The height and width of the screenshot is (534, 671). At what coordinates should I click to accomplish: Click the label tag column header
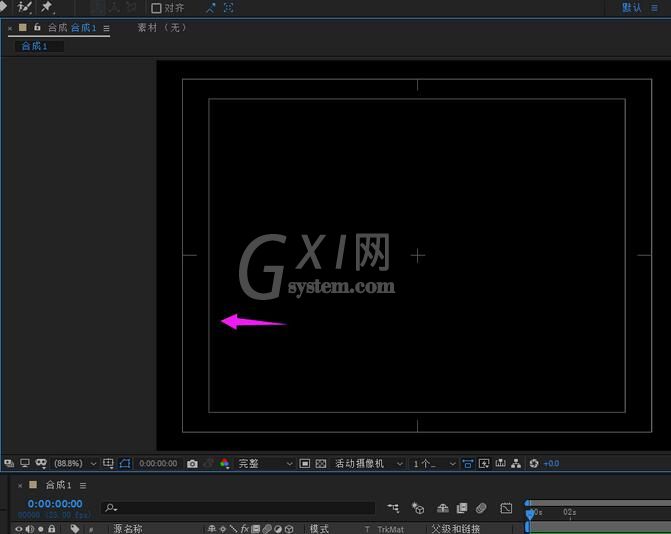(74, 529)
